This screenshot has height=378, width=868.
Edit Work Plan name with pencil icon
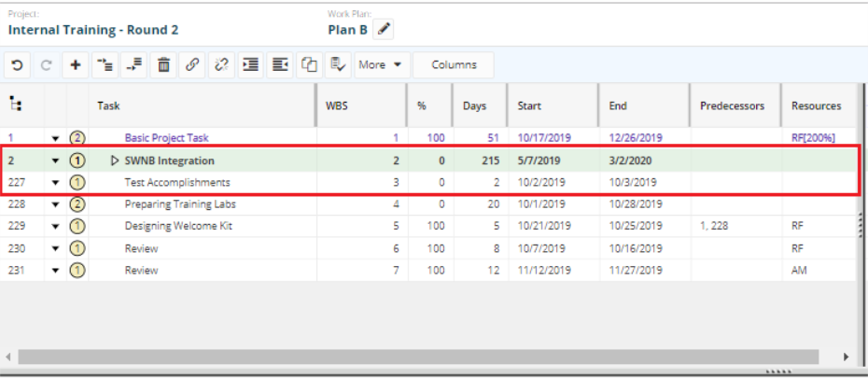(x=383, y=29)
